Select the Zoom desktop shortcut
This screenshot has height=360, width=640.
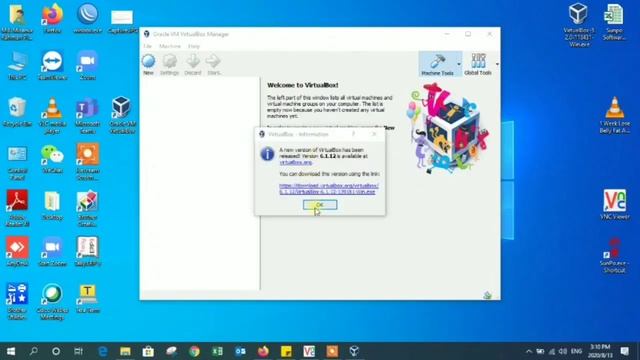click(x=87, y=65)
